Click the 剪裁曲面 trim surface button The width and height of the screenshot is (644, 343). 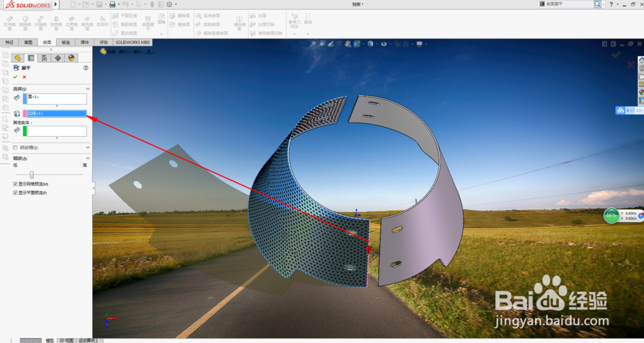click(x=208, y=24)
